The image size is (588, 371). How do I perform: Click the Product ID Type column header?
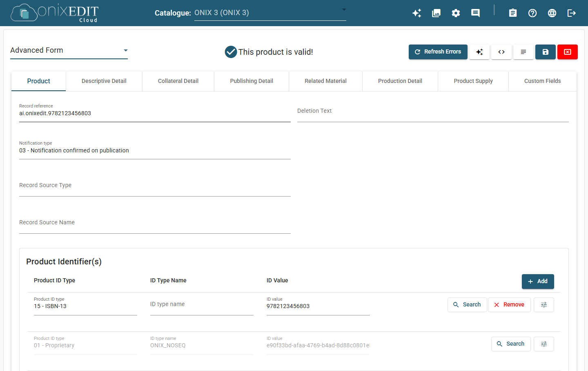point(54,280)
